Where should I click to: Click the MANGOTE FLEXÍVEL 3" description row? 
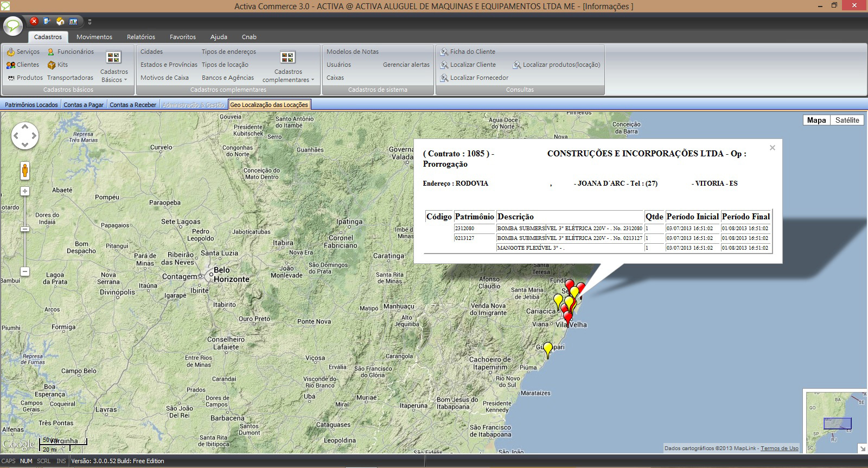[x=570, y=248]
